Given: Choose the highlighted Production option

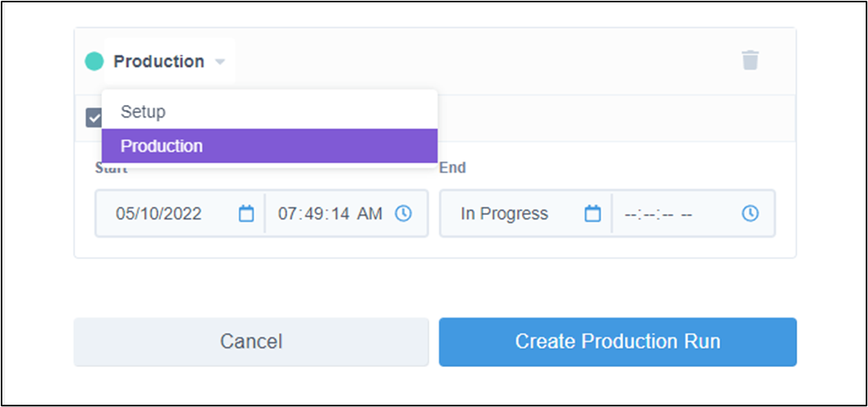Looking at the screenshot, I should point(270,146).
